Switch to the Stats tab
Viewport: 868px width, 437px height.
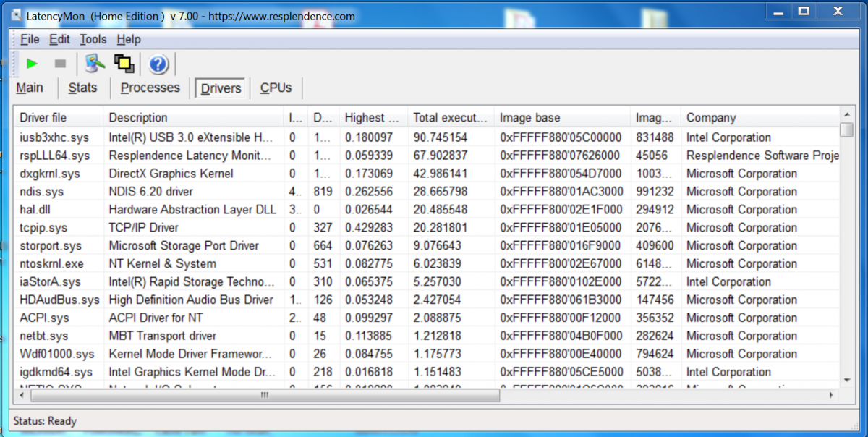[x=82, y=88]
